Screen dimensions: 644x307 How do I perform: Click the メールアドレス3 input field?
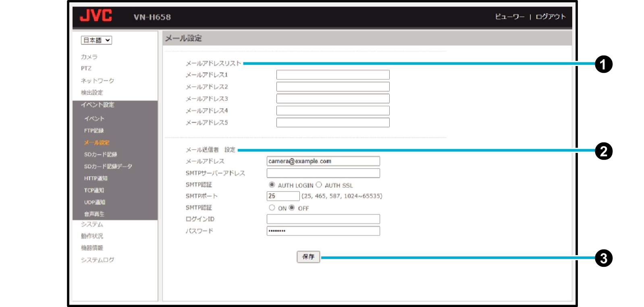tap(333, 99)
